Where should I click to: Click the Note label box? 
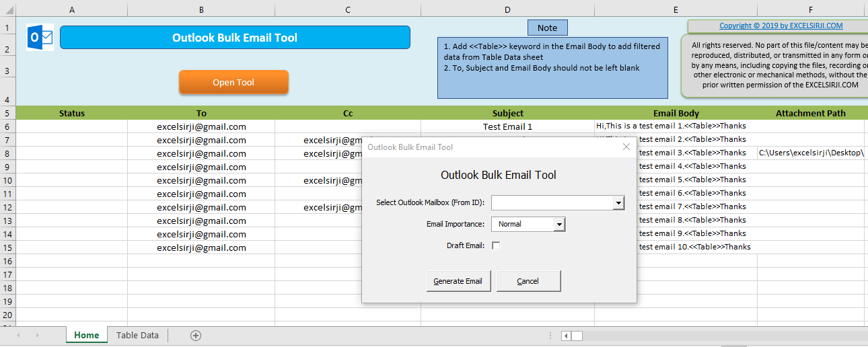[547, 28]
